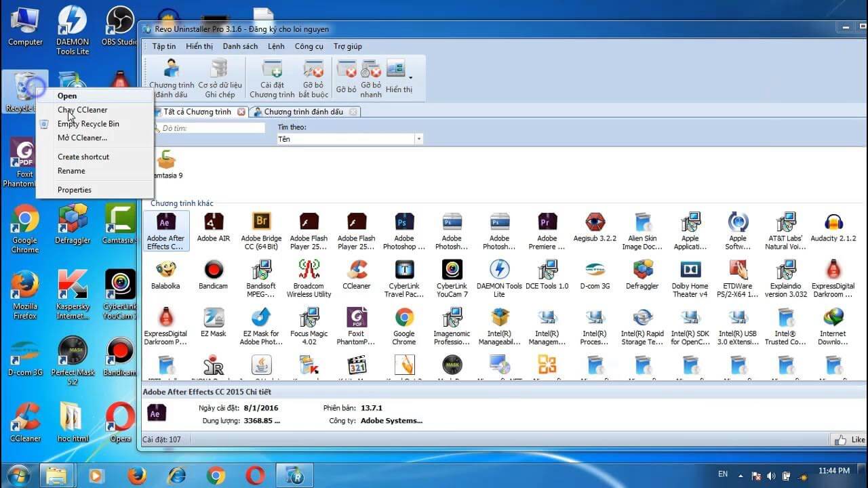The image size is (868, 488).
Task: Choose Mở CCleaner... in context menu
Action: (94, 138)
